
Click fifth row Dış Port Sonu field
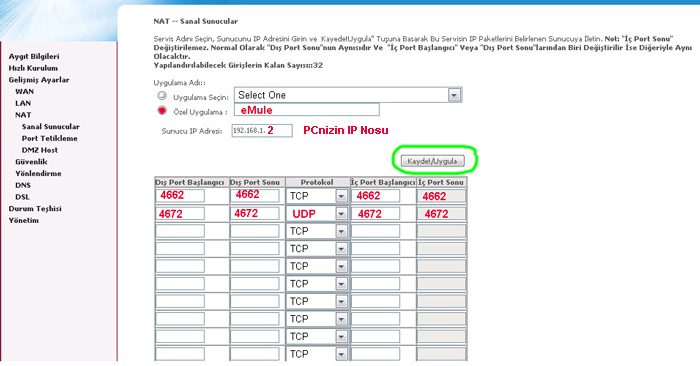pos(255,266)
